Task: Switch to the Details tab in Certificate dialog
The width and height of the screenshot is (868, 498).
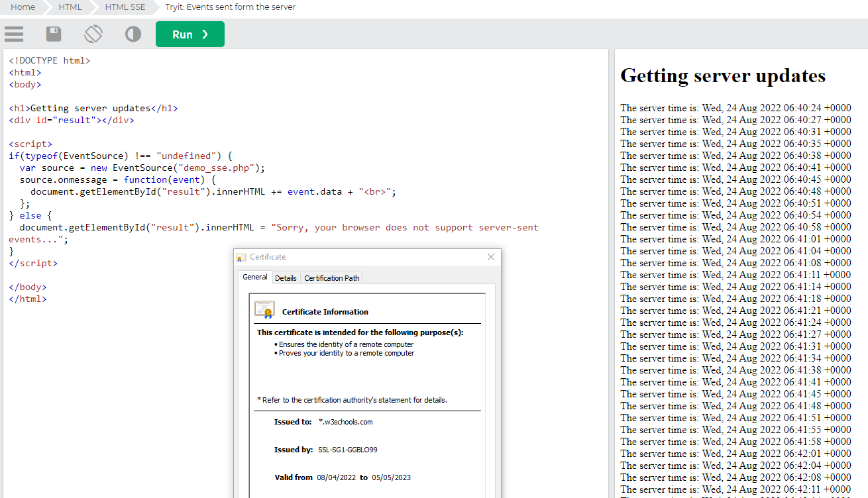Action: [x=286, y=278]
